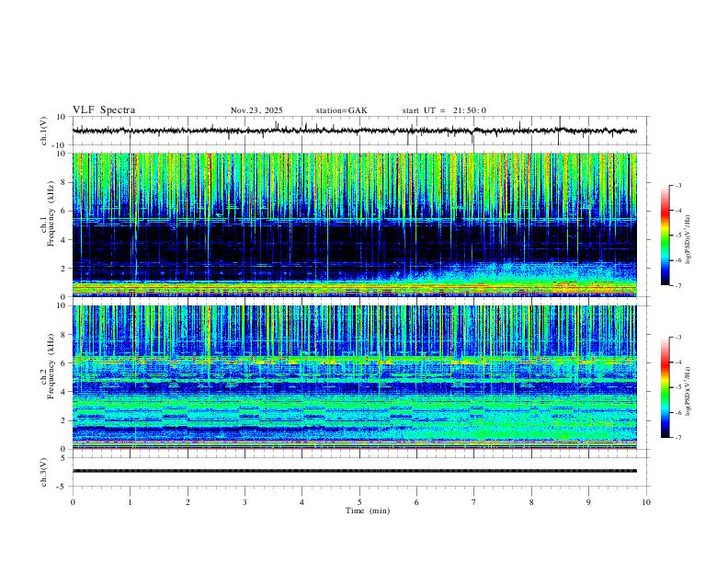Click time-axis tick label "7"

coord(474,502)
